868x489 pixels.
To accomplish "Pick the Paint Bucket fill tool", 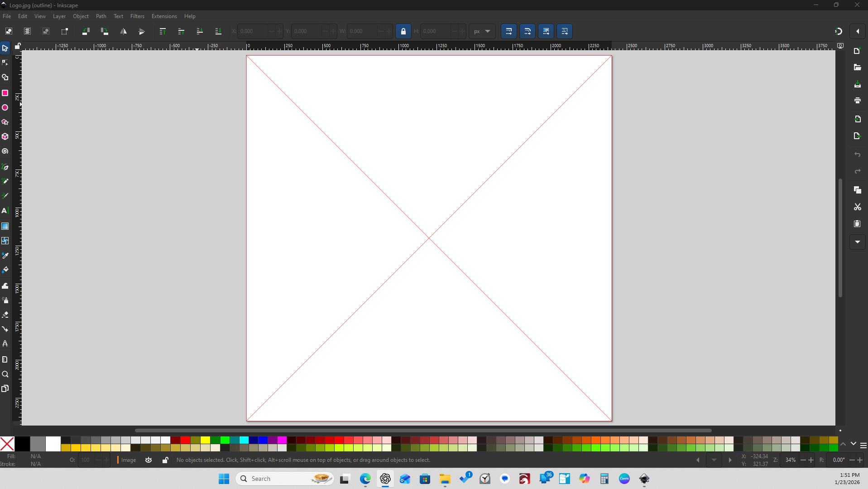I will [5, 270].
